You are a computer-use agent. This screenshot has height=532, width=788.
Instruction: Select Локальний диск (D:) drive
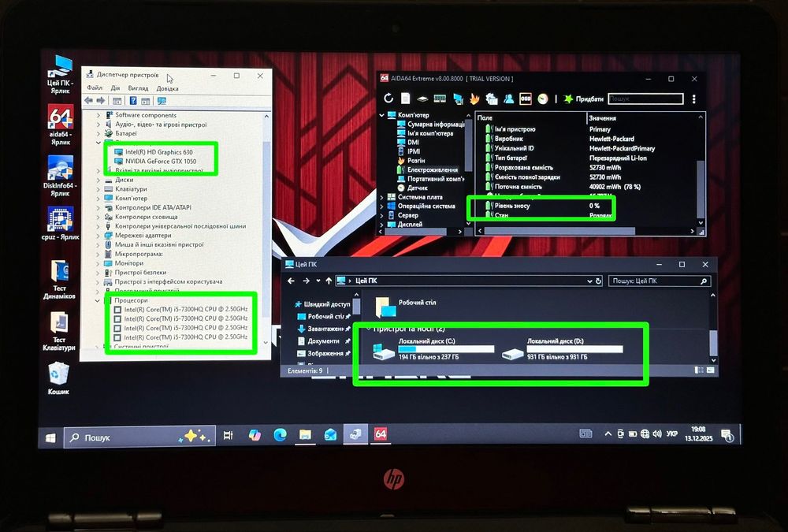pos(563,348)
